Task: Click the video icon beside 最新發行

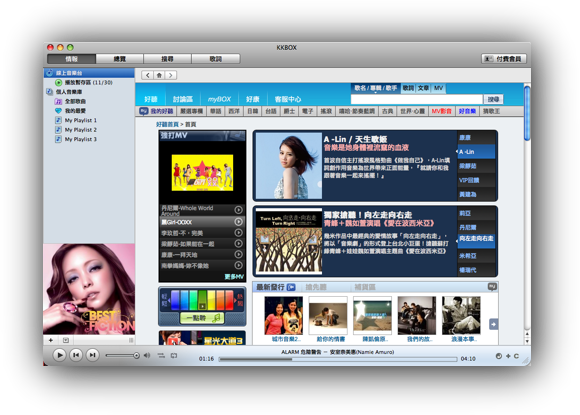Action: coord(291,287)
